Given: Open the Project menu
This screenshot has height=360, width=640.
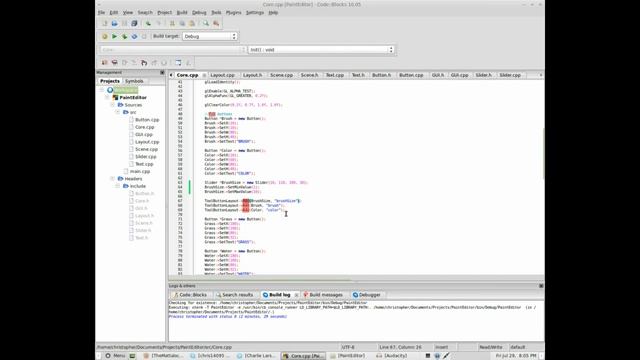Looking at the screenshot, I should [164, 13].
